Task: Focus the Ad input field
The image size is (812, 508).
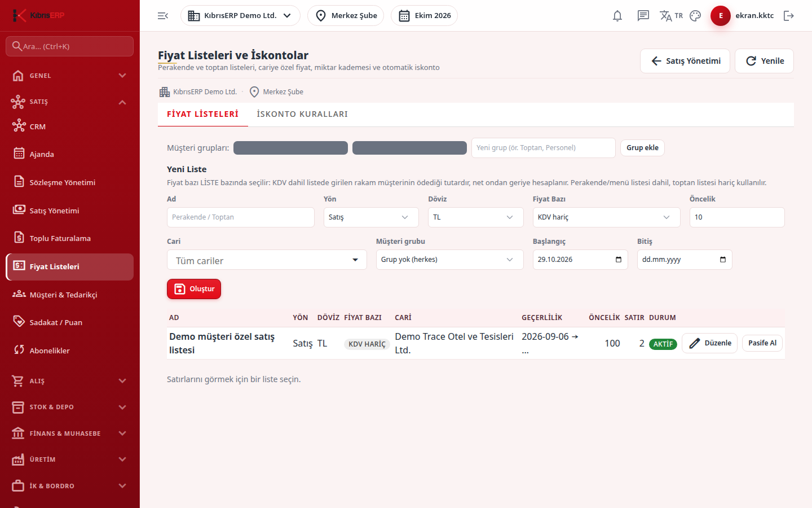Action: [241, 217]
